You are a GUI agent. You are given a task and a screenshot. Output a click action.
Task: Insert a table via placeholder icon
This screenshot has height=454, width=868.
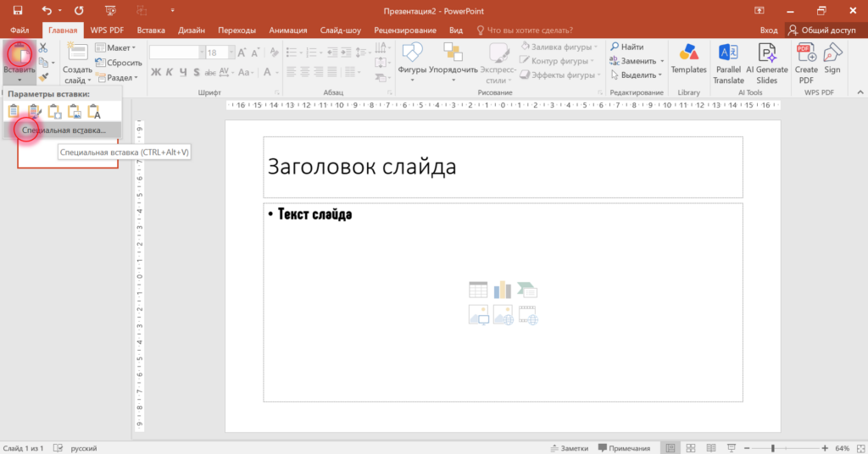pyautogui.click(x=478, y=290)
